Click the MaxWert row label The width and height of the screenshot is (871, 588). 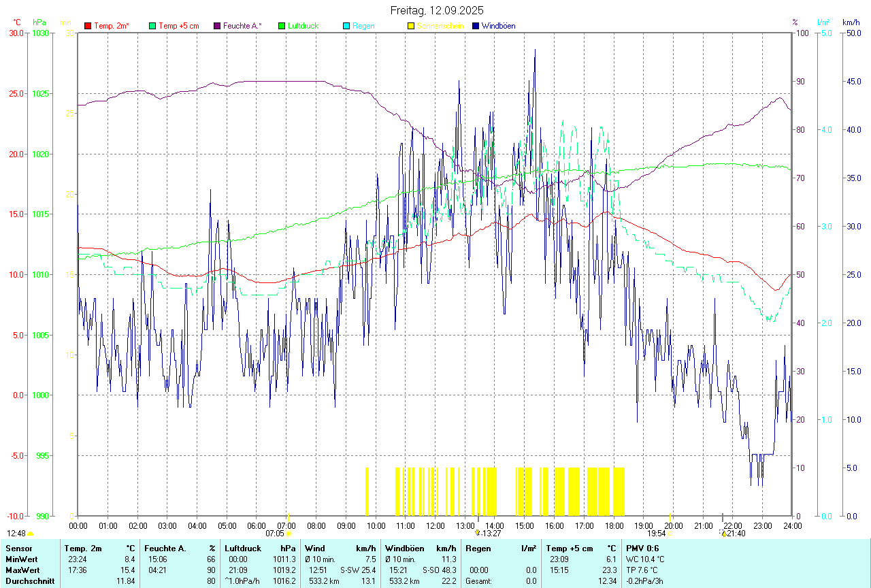click(22, 570)
